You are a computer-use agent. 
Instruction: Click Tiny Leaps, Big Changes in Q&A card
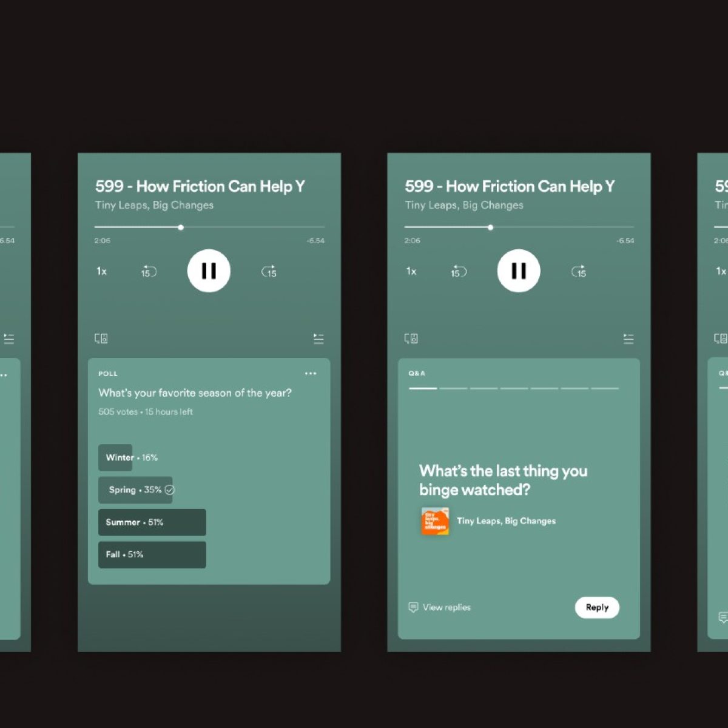506,521
